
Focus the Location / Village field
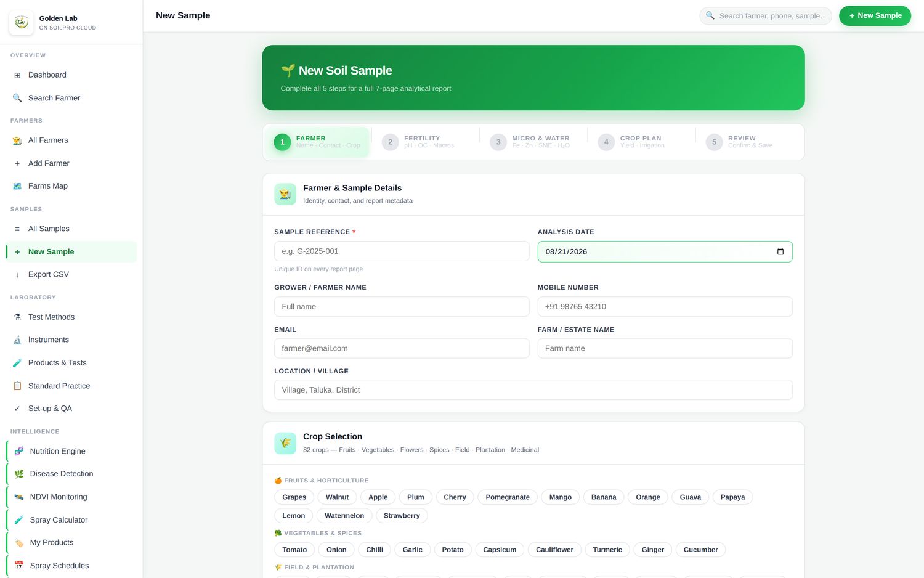point(533,390)
